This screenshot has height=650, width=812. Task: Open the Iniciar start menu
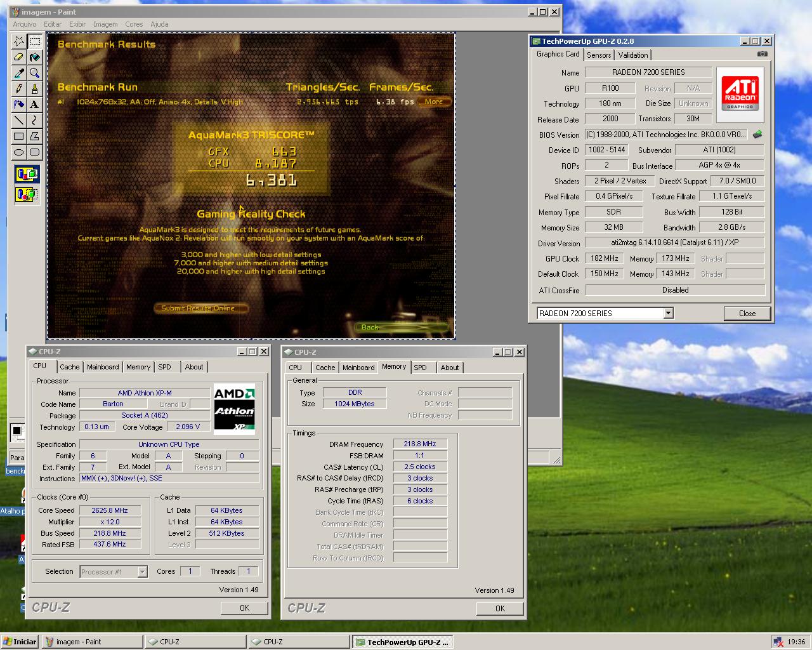pos(20,642)
